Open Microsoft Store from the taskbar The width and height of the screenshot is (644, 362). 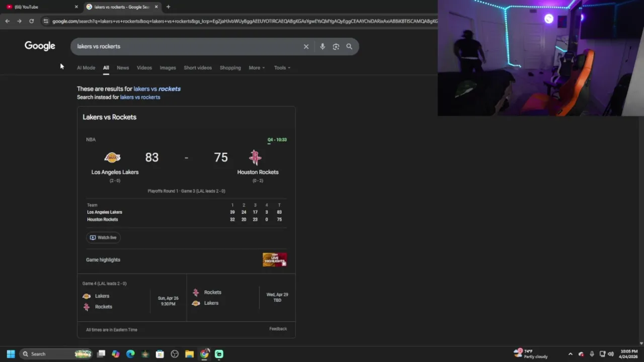160,354
